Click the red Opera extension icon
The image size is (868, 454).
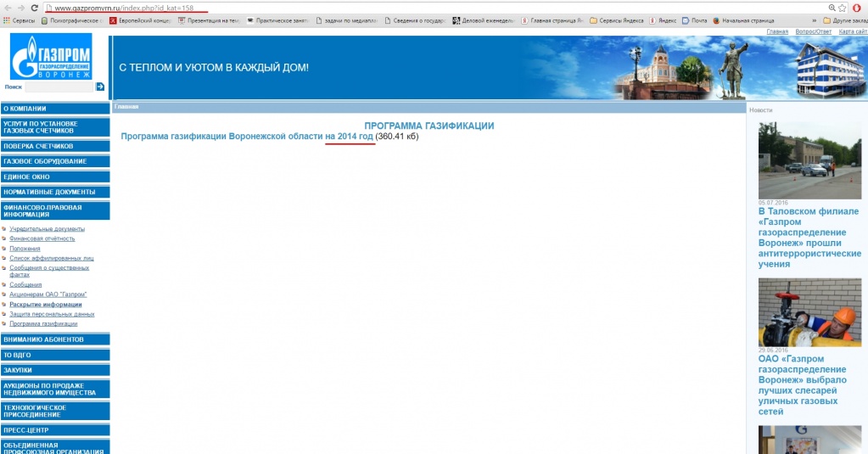coord(857,8)
